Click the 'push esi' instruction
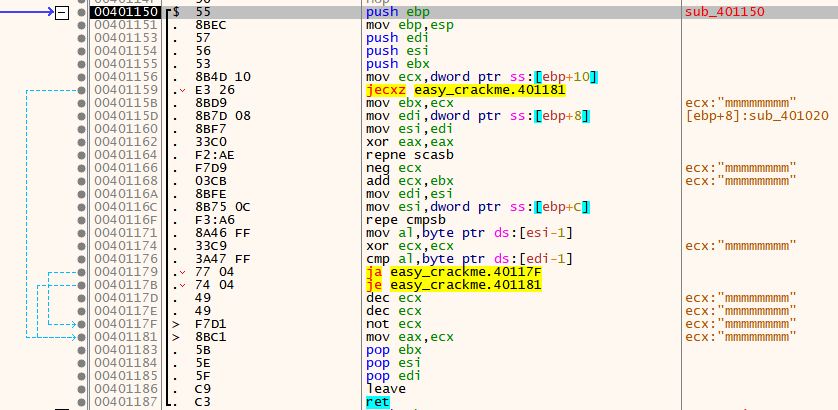Screen dimensions: 838x410 click(398, 51)
